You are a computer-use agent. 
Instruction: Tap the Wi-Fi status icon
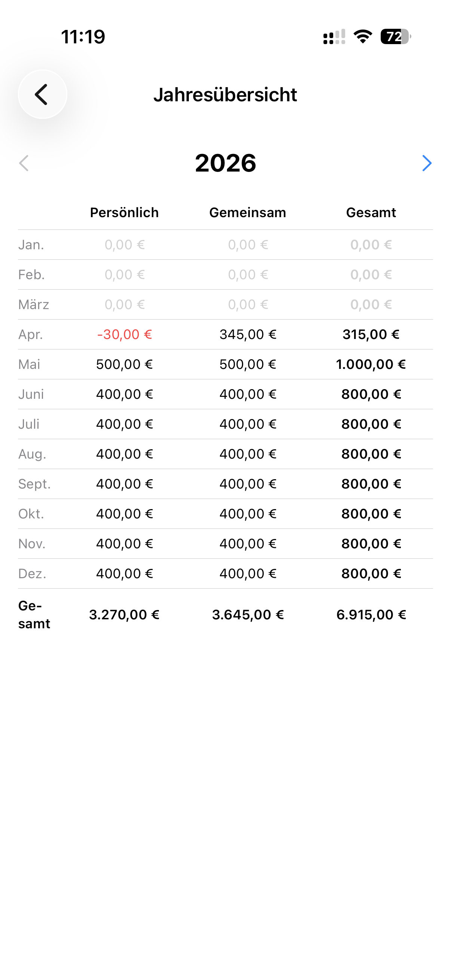363,37
